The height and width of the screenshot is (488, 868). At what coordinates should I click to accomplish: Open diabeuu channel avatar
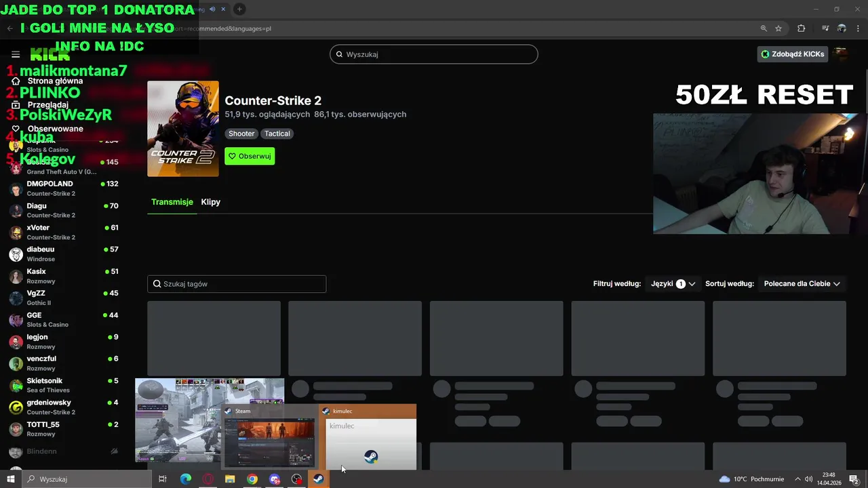click(x=16, y=254)
